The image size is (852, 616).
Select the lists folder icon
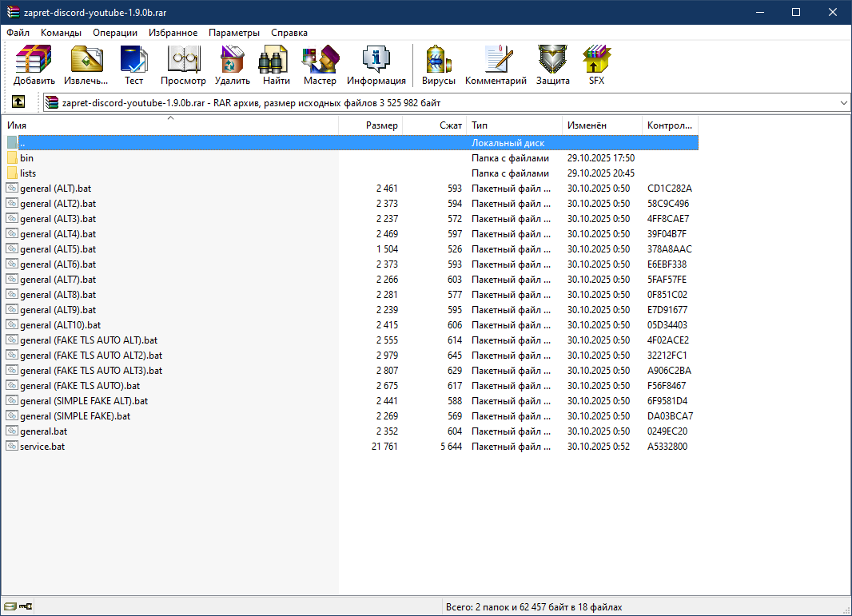pyautogui.click(x=12, y=173)
